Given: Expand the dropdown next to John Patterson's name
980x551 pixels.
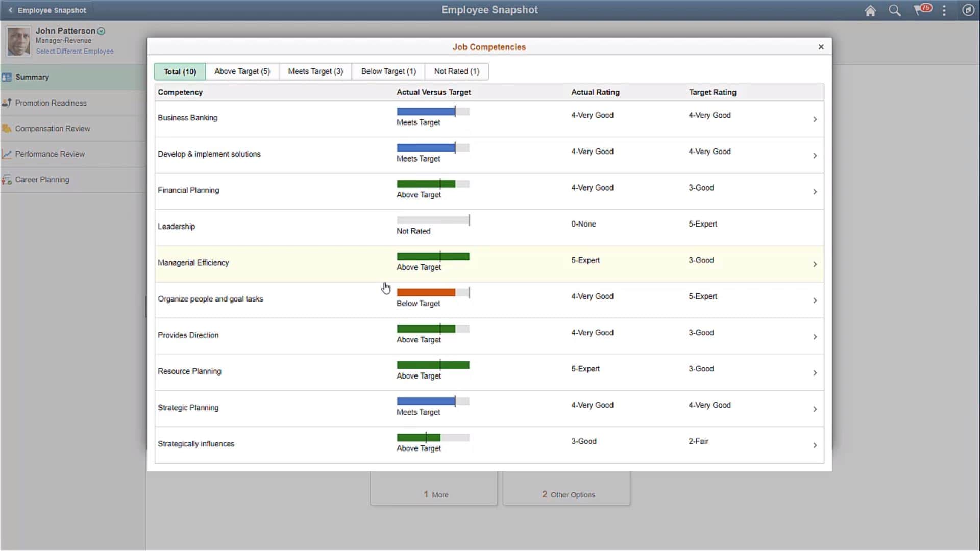Looking at the screenshot, I should click(x=102, y=31).
